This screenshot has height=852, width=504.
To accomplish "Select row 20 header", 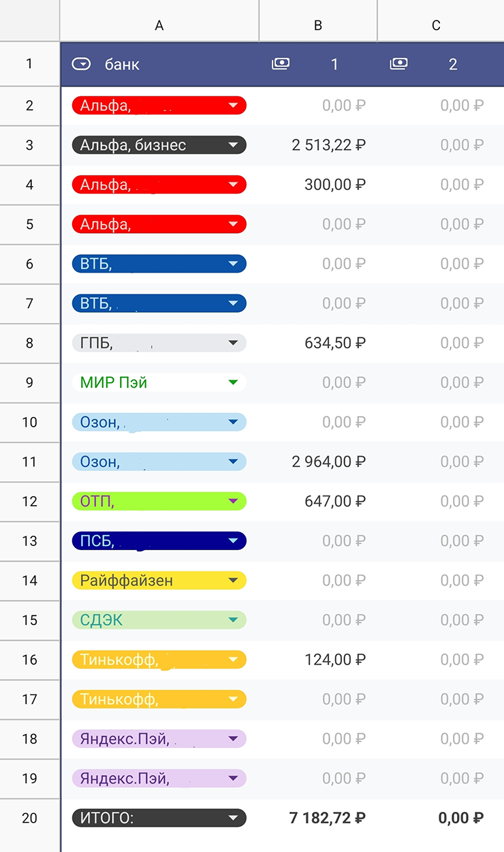I will coord(29,818).
